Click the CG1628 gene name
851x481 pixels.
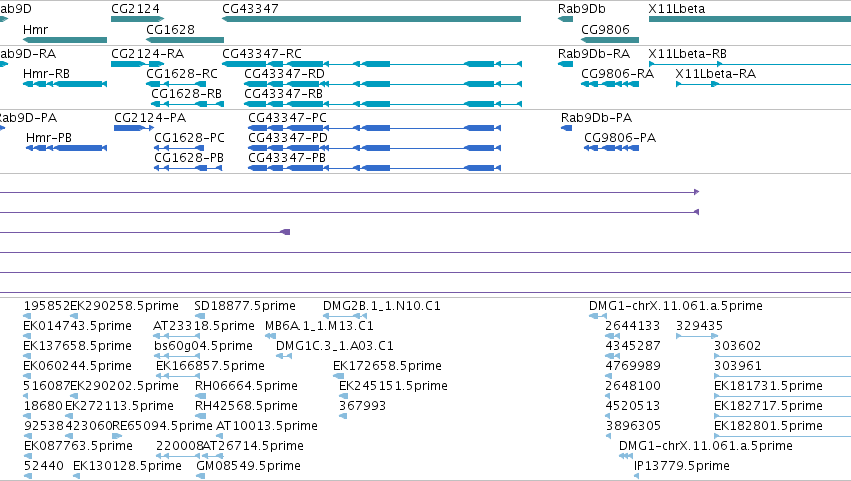point(170,29)
